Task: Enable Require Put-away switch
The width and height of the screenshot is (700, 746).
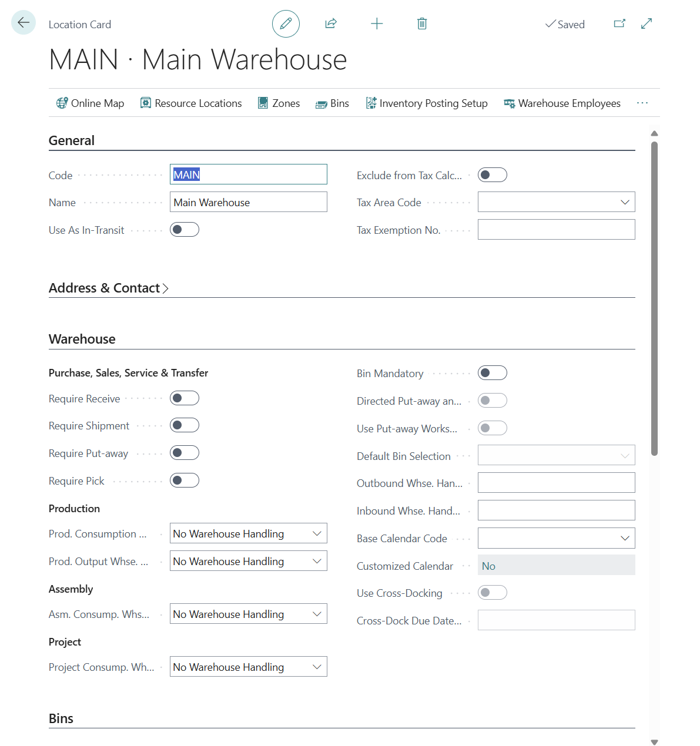Action: pos(185,453)
